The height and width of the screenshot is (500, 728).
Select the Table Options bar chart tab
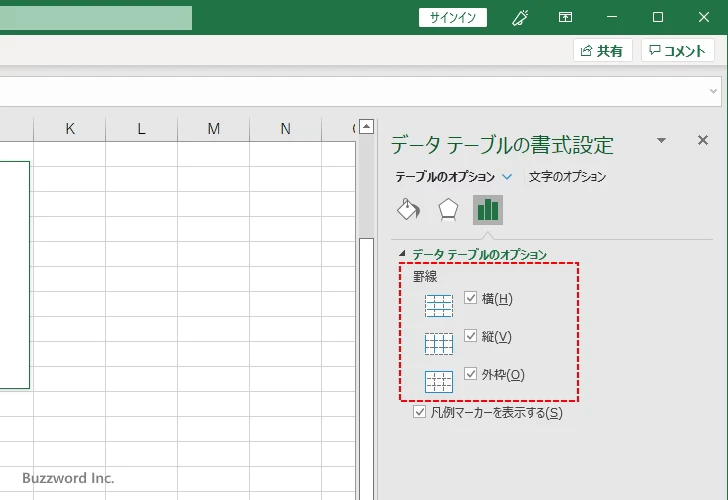coord(488,210)
